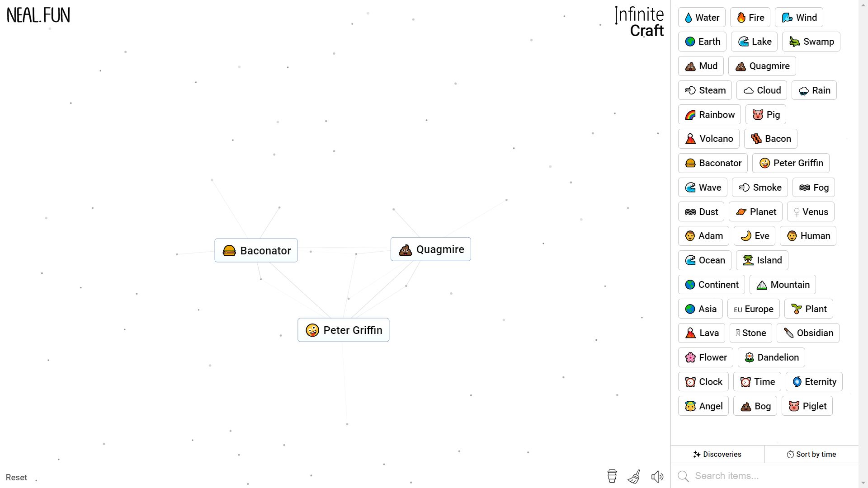The height and width of the screenshot is (488, 868).
Task: Click the Peter Griffin element
Action: (344, 329)
